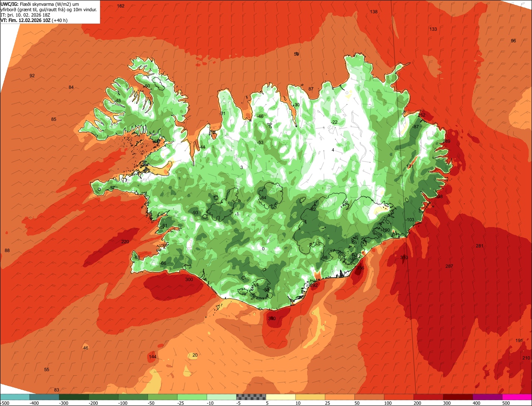Click the map value 289 on the east coast
This screenshot has height=406, width=532.
447,141
